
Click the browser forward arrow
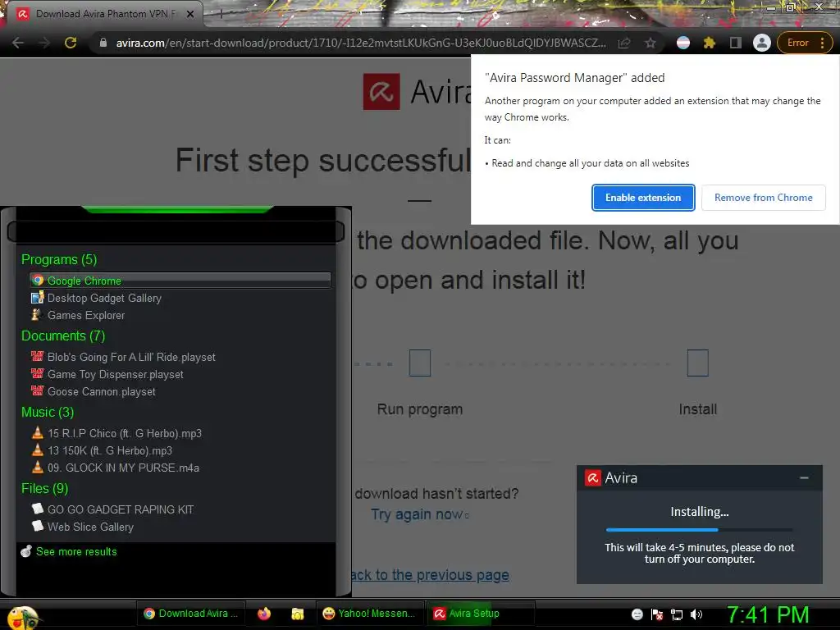tap(44, 43)
